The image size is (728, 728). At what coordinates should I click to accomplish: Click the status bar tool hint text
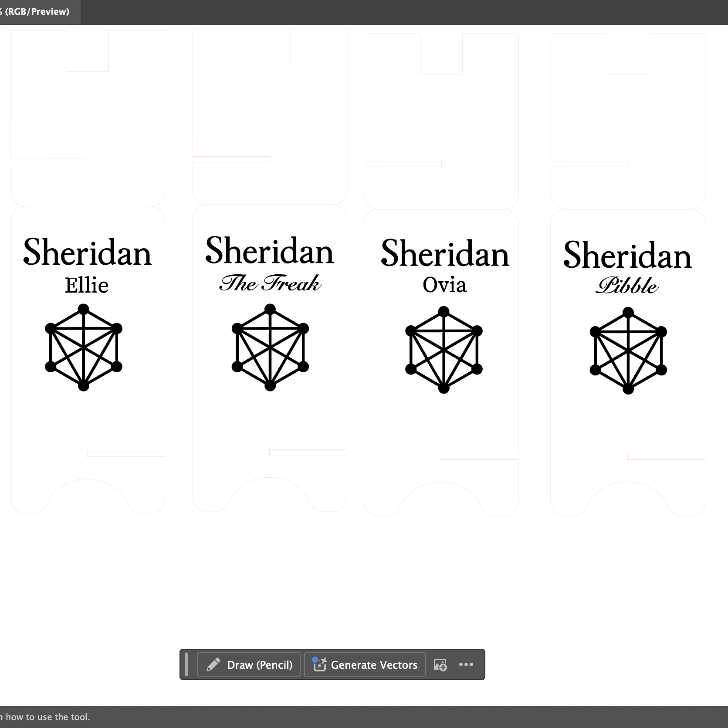[x=45, y=717]
